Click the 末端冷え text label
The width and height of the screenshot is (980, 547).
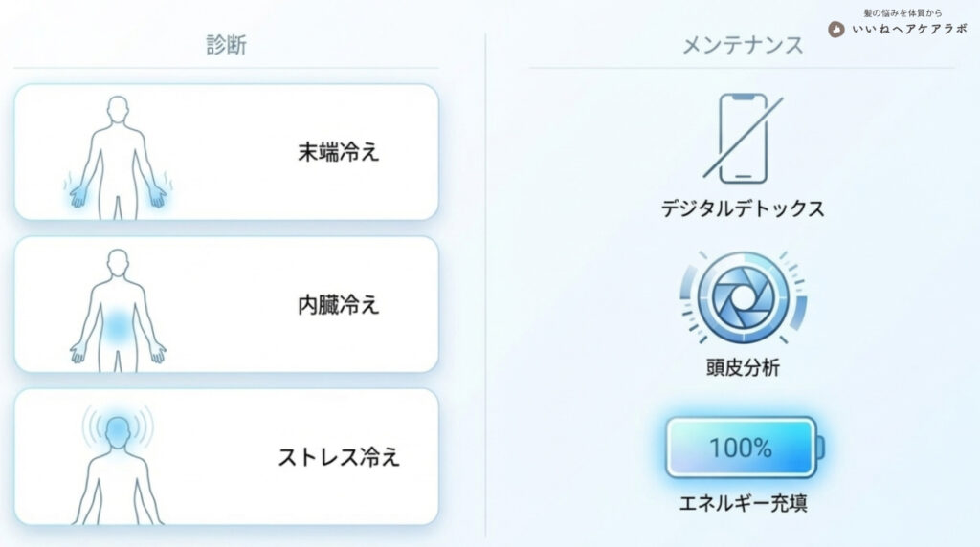tap(338, 152)
